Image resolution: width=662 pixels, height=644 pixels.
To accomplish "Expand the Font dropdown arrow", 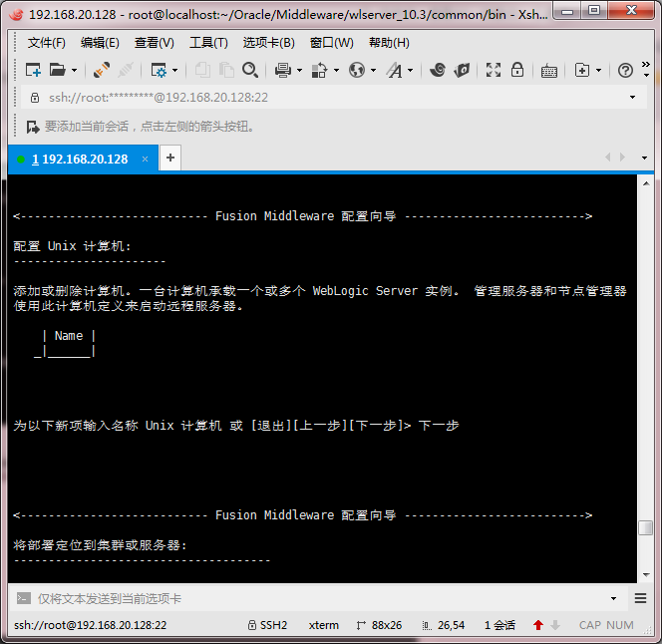I will click(x=411, y=70).
